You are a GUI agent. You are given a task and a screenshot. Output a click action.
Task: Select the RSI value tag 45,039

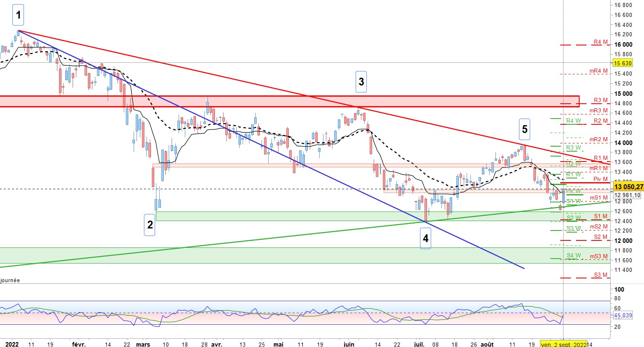[x=623, y=316]
